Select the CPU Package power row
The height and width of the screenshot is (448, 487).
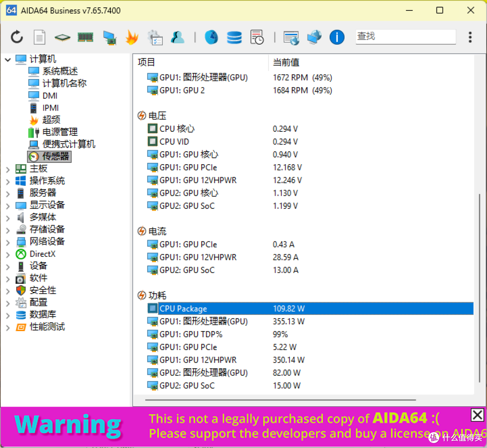pyautogui.click(x=310, y=309)
